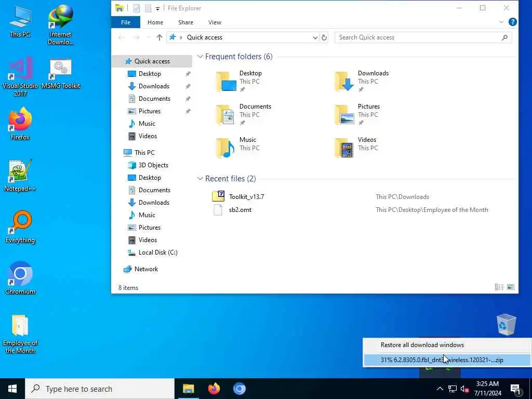Select Firefox desktop shortcut
This screenshot has height=399, width=532.
pyautogui.click(x=20, y=124)
